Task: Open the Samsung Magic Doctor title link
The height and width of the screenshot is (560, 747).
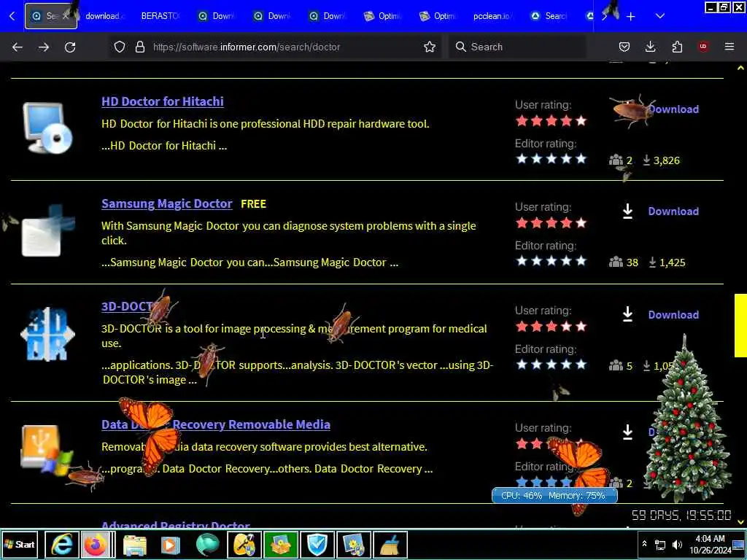Action: pos(167,204)
